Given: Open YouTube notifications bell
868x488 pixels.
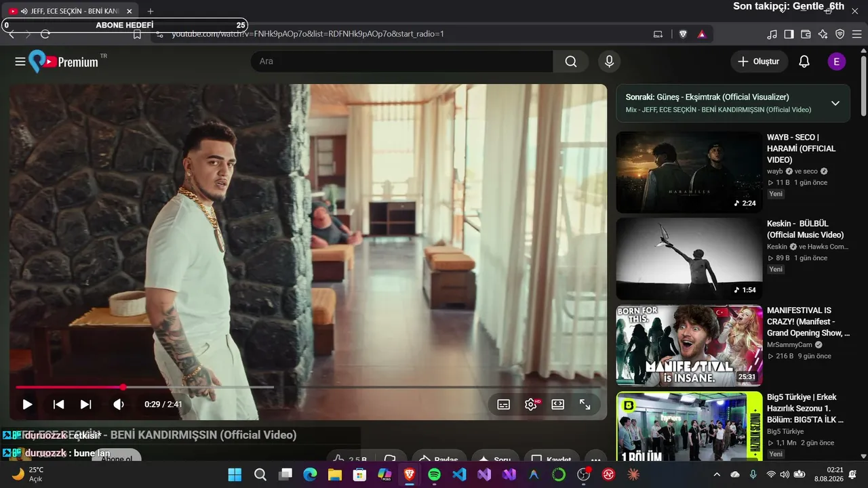Looking at the screenshot, I should coord(804,62).
